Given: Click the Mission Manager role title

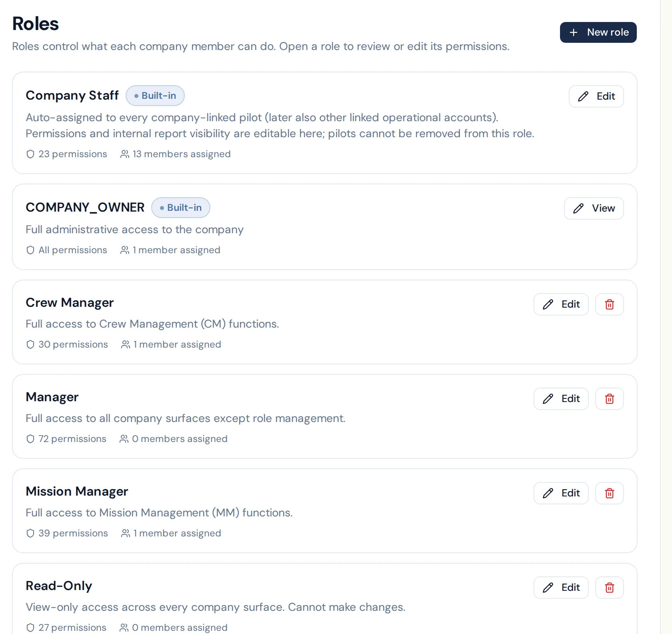Looking at the screenshot, I should [x=77, y=492].
